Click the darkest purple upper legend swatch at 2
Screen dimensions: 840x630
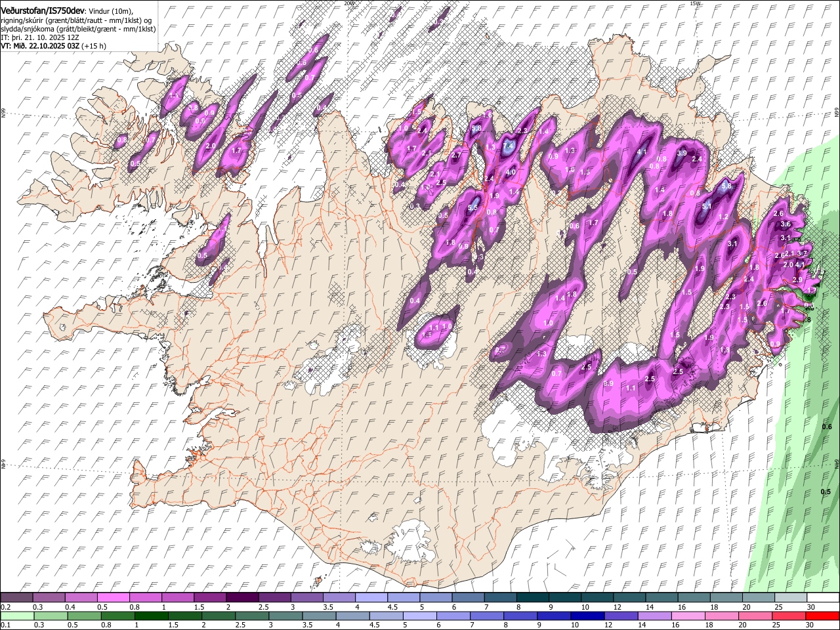[242, 597]
